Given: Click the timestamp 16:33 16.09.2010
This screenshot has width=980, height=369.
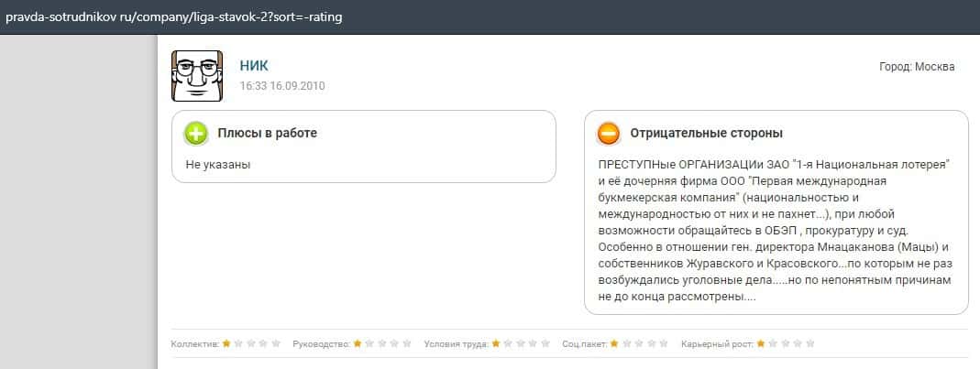Looking at the screenshot, I should (x=282, y=86).
